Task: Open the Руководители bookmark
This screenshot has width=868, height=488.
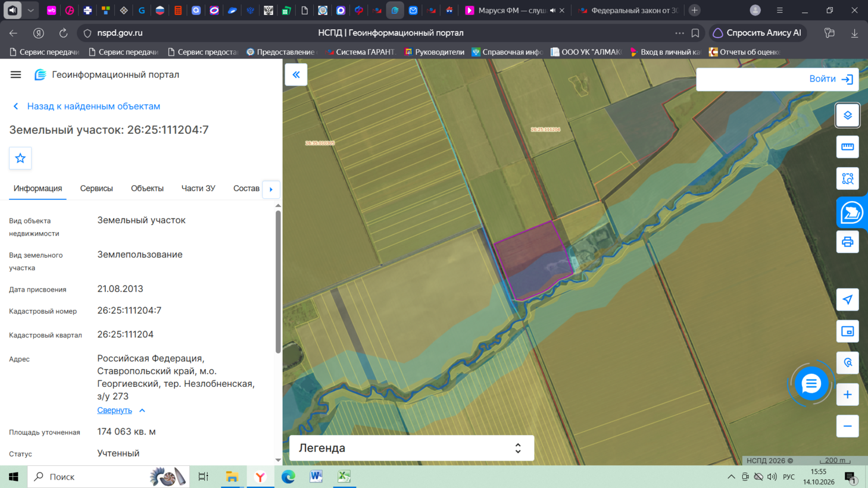Action: tap(434, 52)
